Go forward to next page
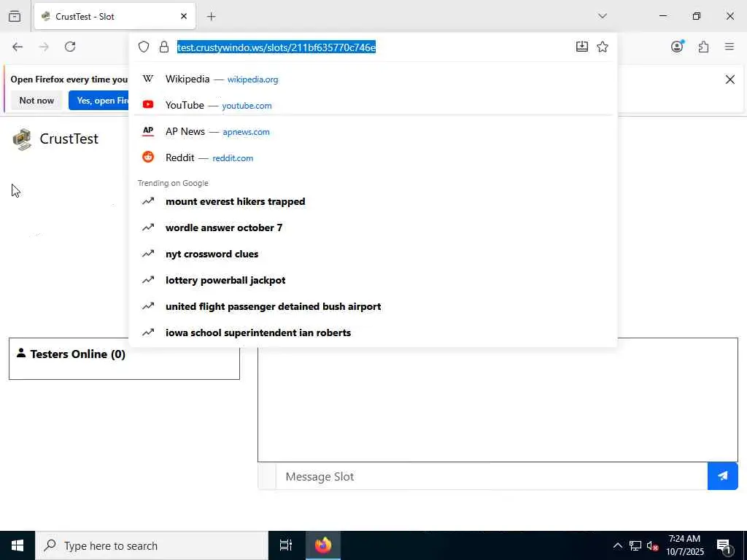The image size is (747, 560). point(44,47)
